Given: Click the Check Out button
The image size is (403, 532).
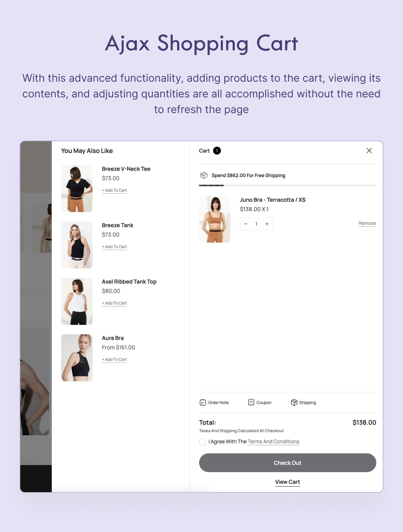Looking at the screenshot, I should click(288, 463).
